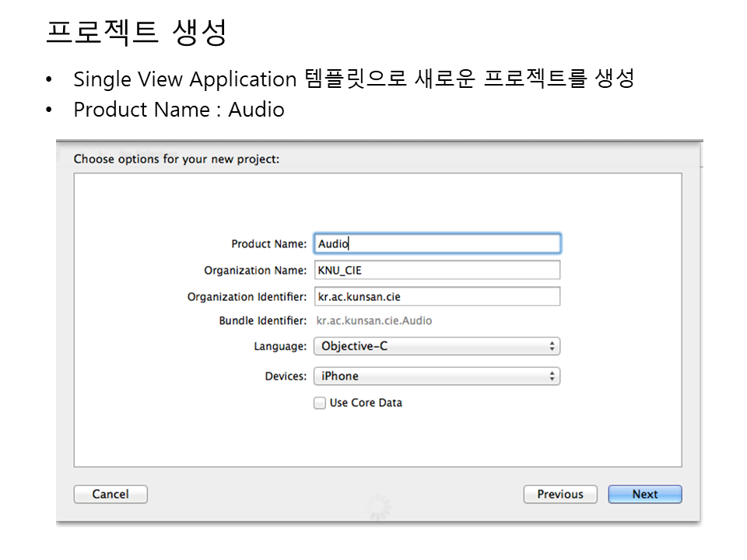The height and width of the screenshot is (560, 747).
Task: Click the slide title '프로젝트 생성'
Action: tap(136, 33)
